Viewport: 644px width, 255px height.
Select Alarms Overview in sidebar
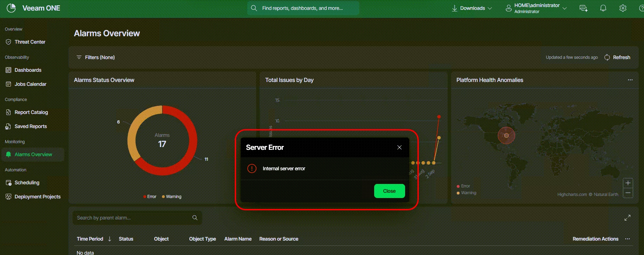click(x=33, y=154)
